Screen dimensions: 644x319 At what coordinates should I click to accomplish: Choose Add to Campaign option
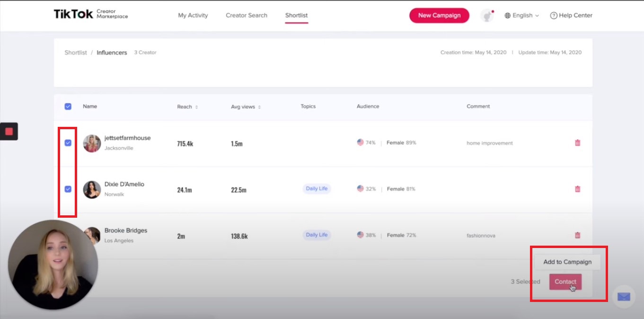pos(567,262)
